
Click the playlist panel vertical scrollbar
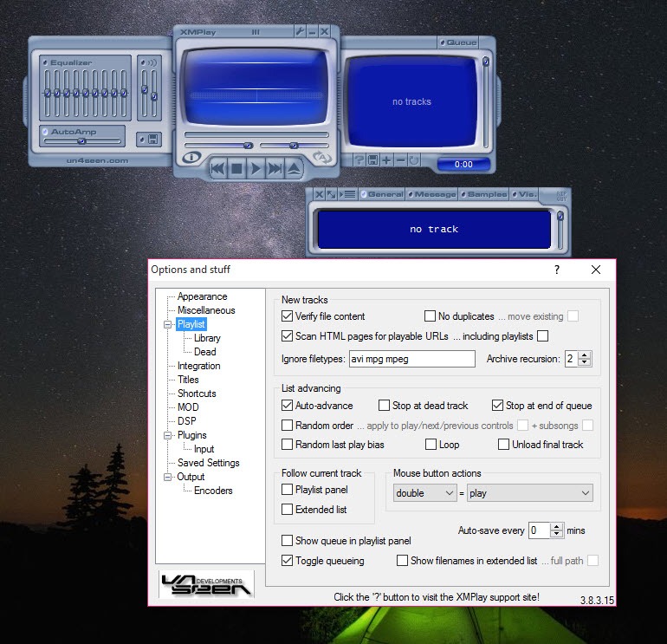tap(485, 102)
